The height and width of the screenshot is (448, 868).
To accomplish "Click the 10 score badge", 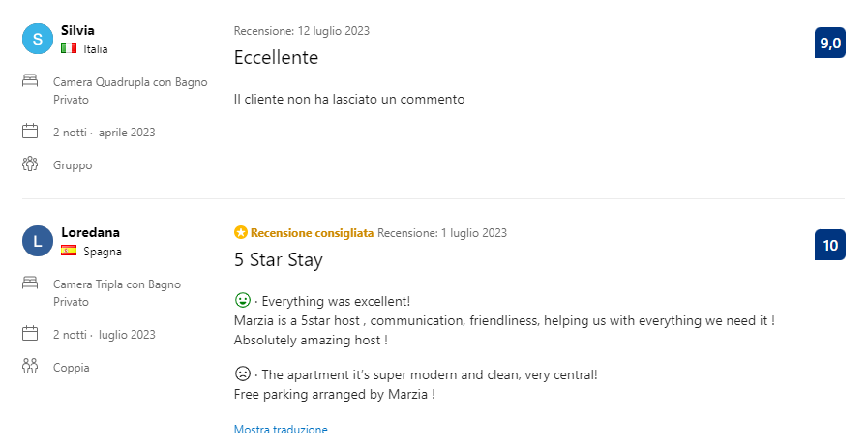I will tap(830, 245).
